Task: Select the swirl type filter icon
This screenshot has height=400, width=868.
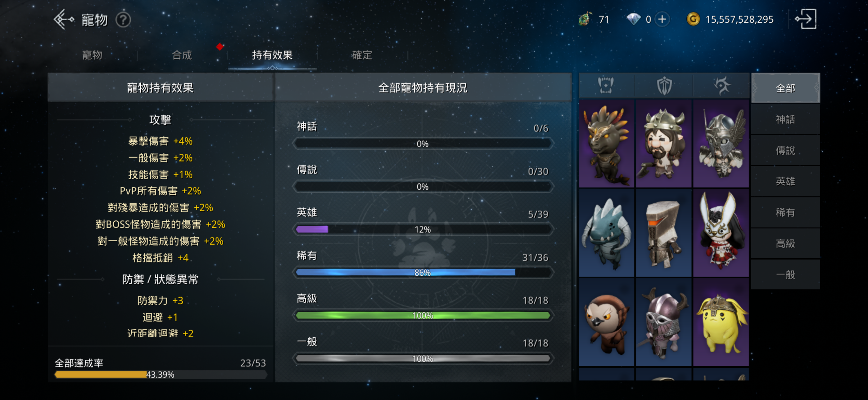Action: click(x=721, y=86)
